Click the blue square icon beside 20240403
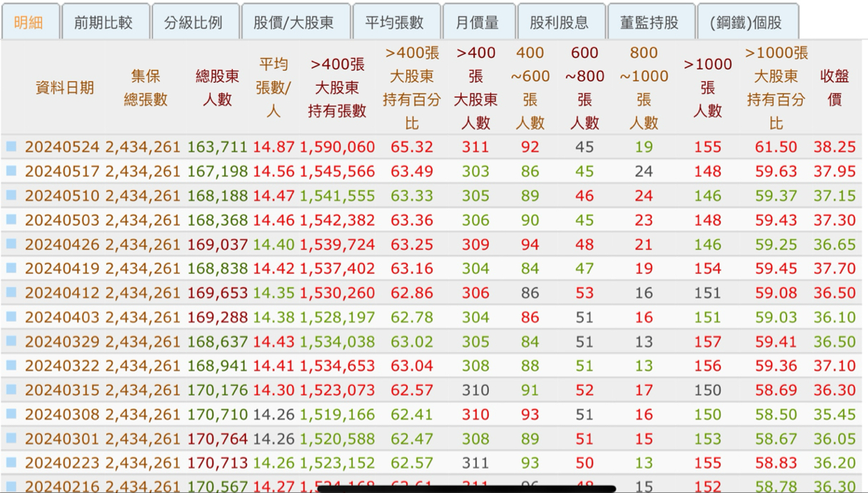The width and height of the screenshot is (868, 493). click(11, 317)
